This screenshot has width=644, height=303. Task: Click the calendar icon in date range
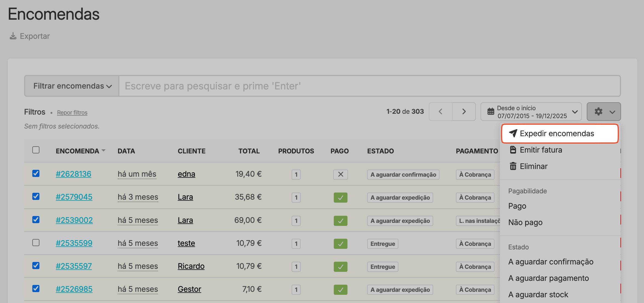(x=491, y=112)
